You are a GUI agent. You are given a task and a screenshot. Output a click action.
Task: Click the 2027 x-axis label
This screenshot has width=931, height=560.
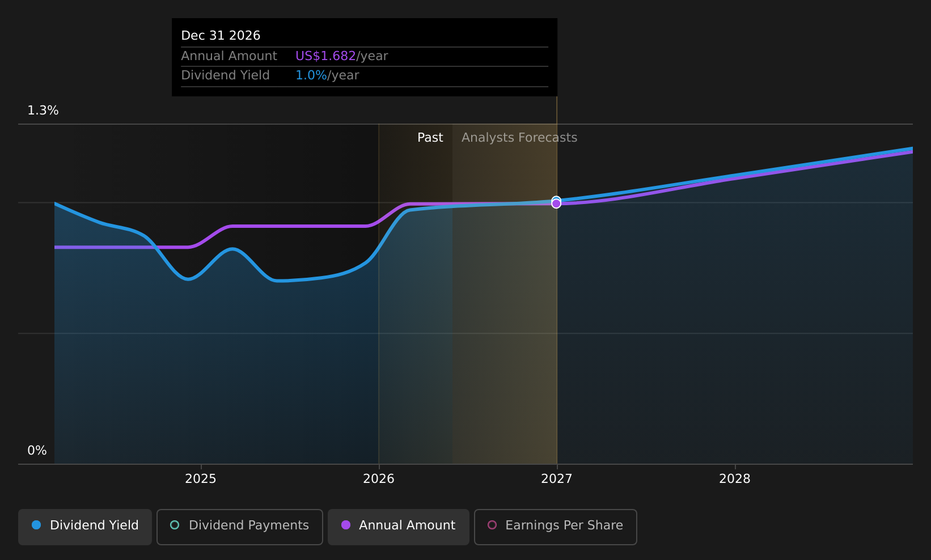click(x=557, y=479)
